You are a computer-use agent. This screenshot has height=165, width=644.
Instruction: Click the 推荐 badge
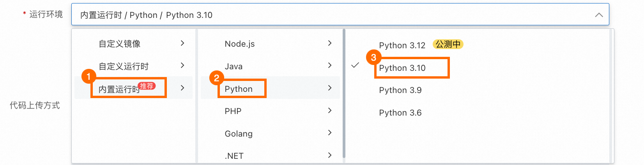click(147, 86)
